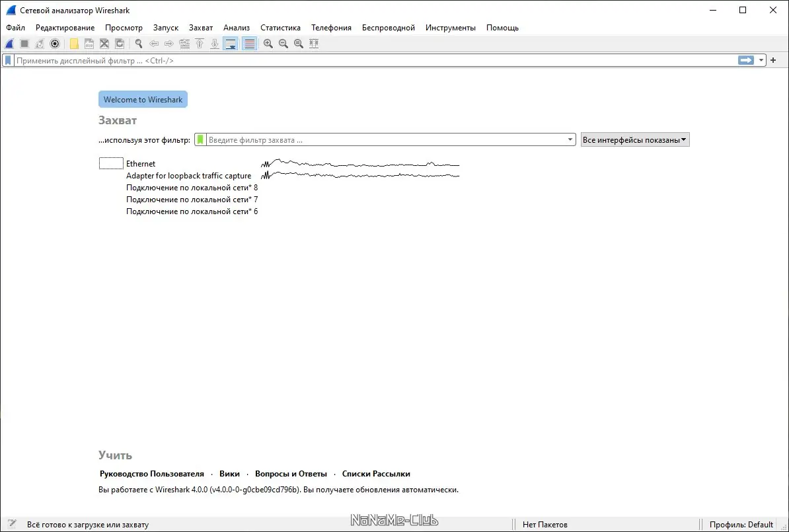Open the Списки Рассылки link
This screenshot has height=532, width=789.
click(x=376, y=474)
